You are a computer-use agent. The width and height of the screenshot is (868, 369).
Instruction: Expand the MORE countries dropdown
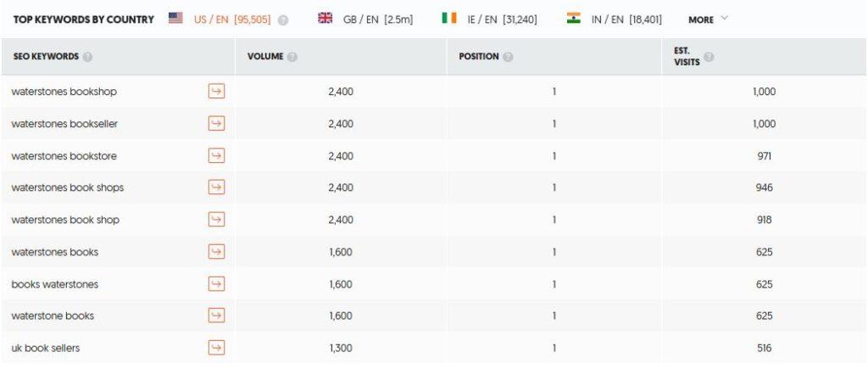(x=708, y=20)
